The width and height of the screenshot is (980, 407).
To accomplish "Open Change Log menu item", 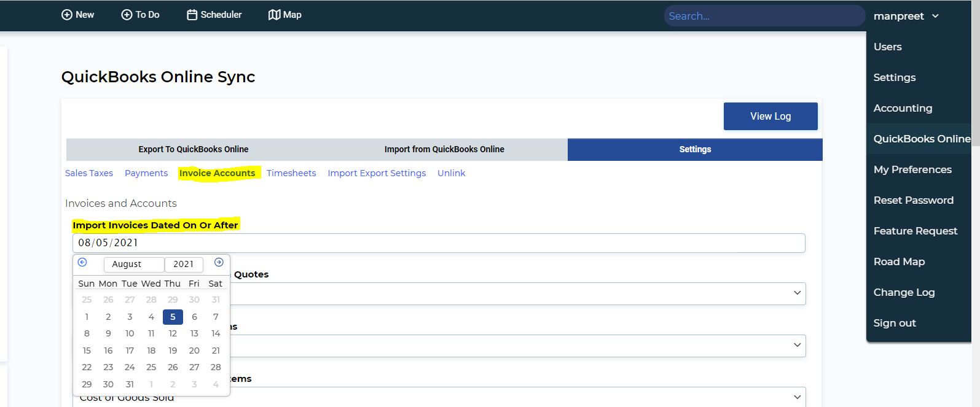I will click(x=904, y=292).
